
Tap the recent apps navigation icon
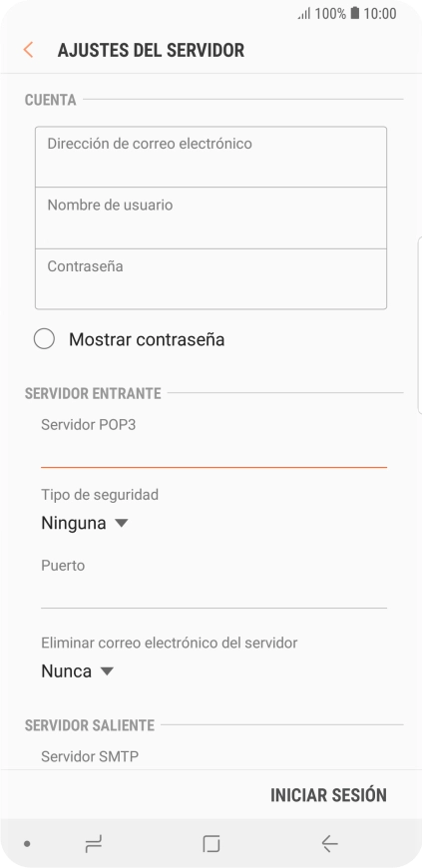coord(94,844)
